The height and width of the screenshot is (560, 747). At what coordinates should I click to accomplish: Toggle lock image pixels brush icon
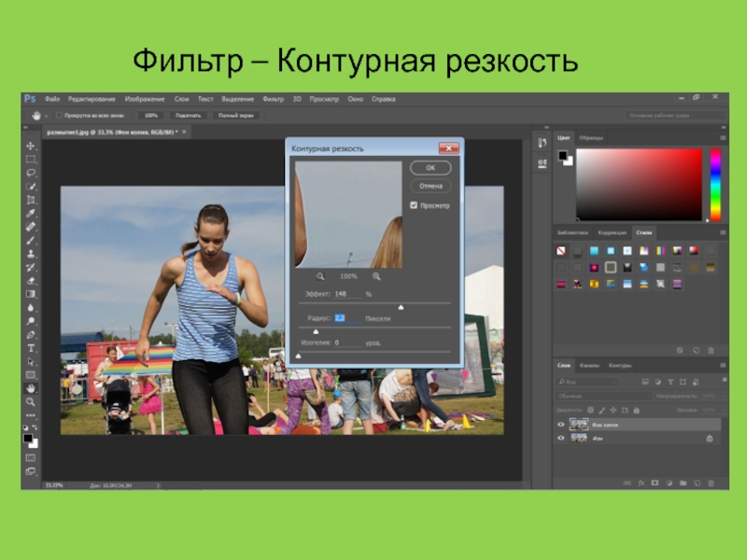[x=601, y=410]
